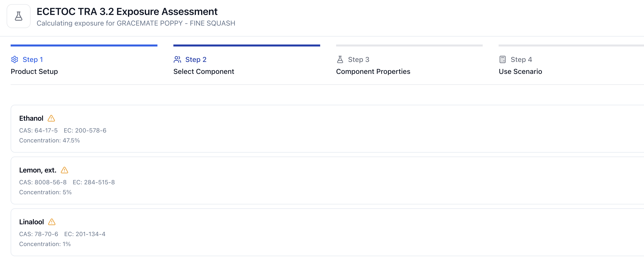Pick the Linalool component card
The image size is (644, 259).
click(x=325, y=232)
